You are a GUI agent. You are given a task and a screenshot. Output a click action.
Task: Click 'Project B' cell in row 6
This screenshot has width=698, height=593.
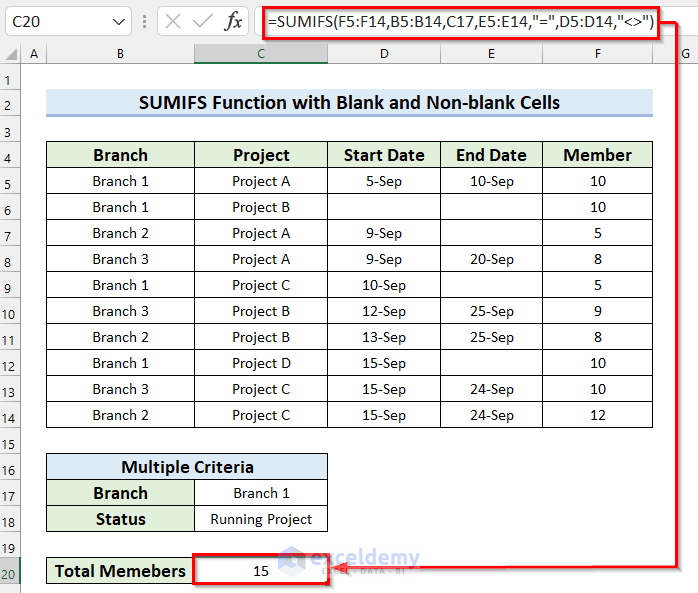261,207
